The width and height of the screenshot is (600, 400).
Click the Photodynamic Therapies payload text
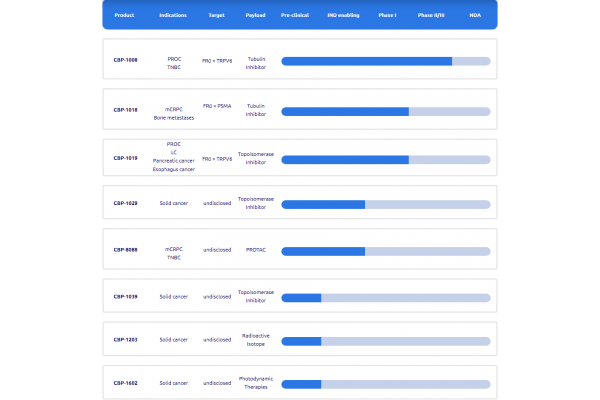(x=255, y=382)
